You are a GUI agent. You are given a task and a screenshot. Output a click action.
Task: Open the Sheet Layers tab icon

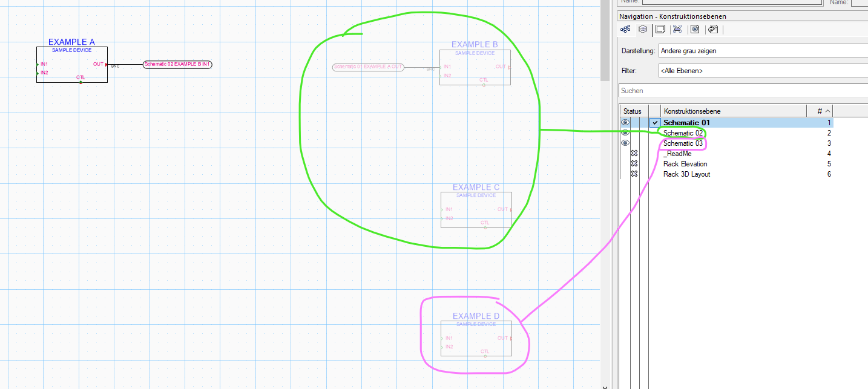[660, 29]
